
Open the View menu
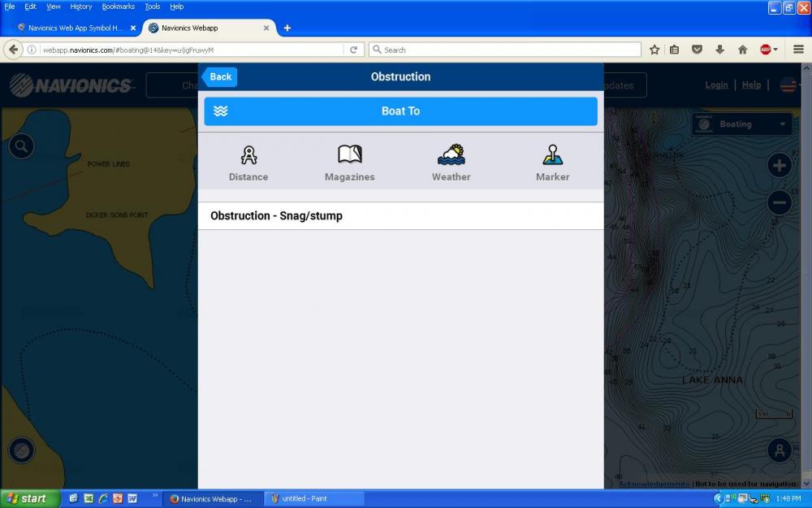(x=54, y=7)
